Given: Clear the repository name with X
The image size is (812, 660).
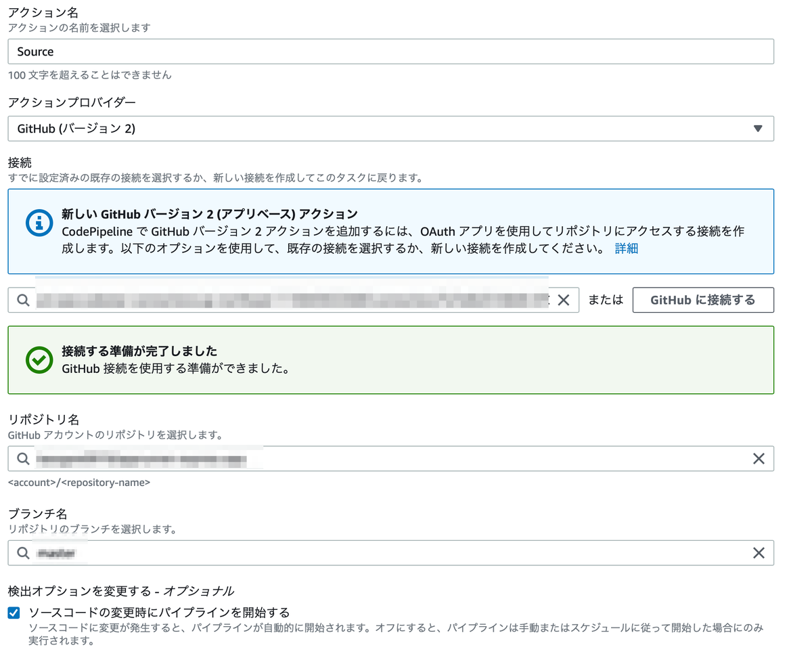Looking at the screenshot, I should (x=759, y=458).
